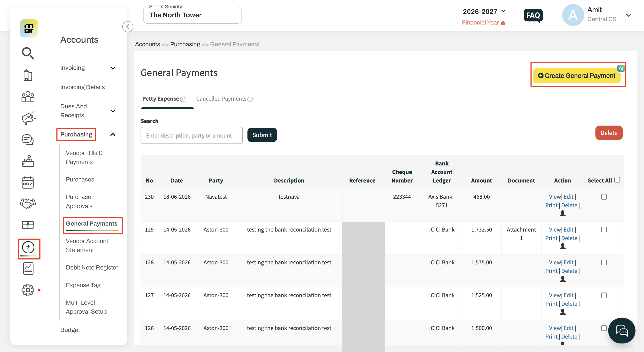Open the chat bubbles icon in sidebar
The width and height of the screenshot is (644, 352).
28,140
